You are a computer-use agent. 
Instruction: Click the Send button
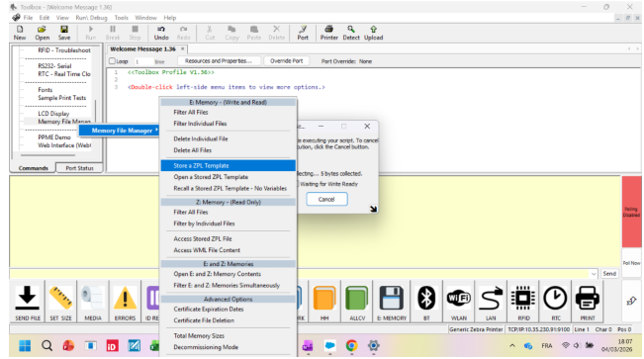point(609,274)
